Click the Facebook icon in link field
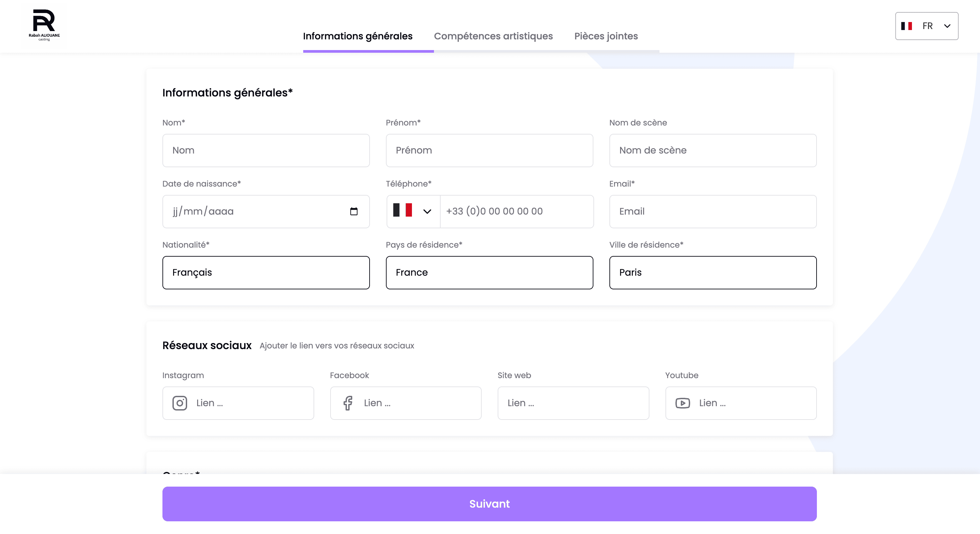The width and height of the screenshot is (980, 534). click(347, 403)
